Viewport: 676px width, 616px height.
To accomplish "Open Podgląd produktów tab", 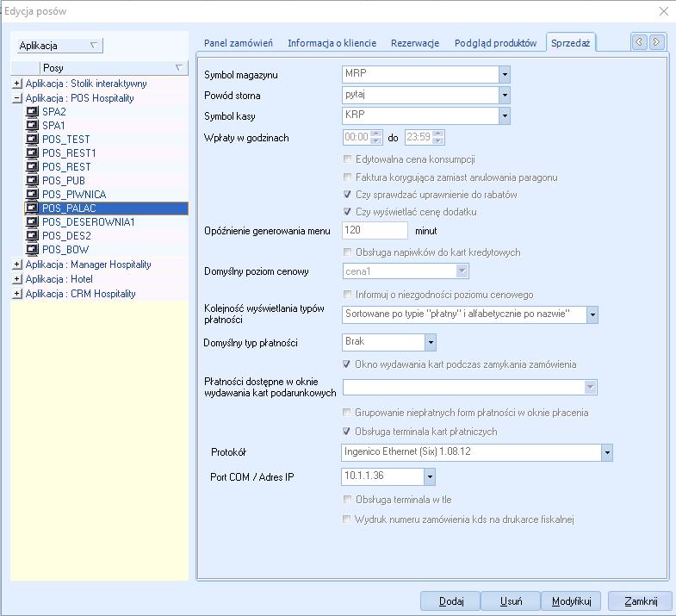I will [495, 43].
